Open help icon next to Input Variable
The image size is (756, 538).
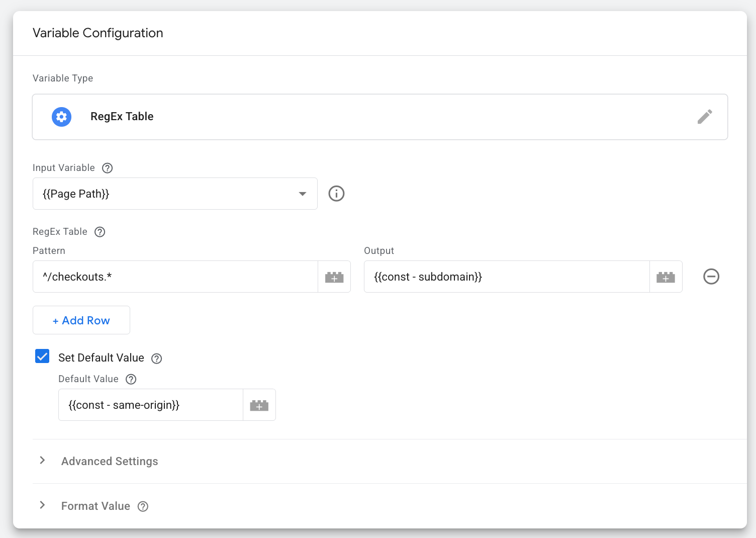coord(107,168)
